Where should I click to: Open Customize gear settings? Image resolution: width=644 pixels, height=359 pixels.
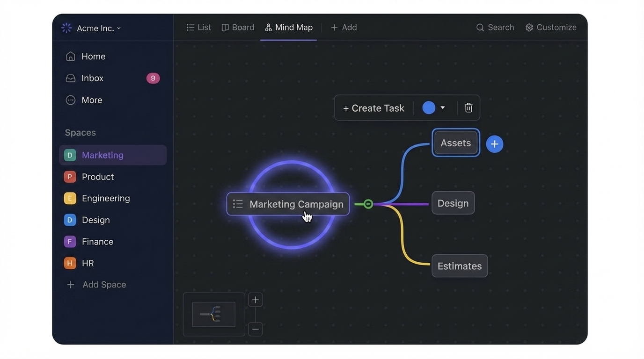551,28
